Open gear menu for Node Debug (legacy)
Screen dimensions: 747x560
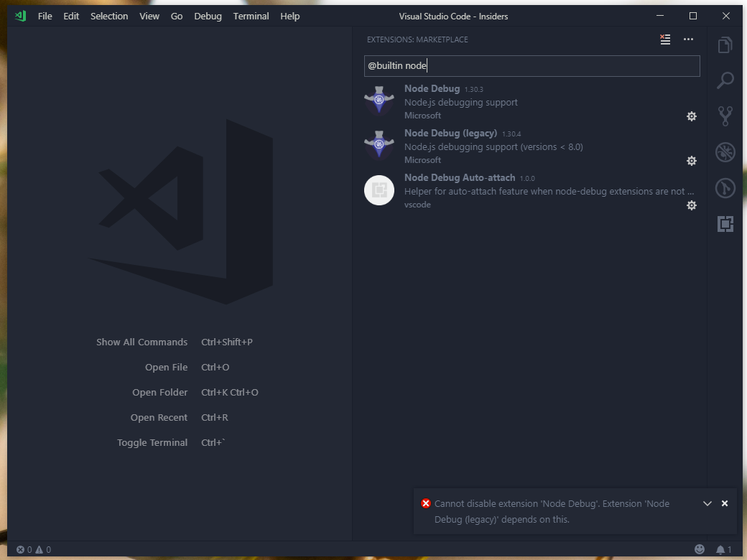point(691,161)
